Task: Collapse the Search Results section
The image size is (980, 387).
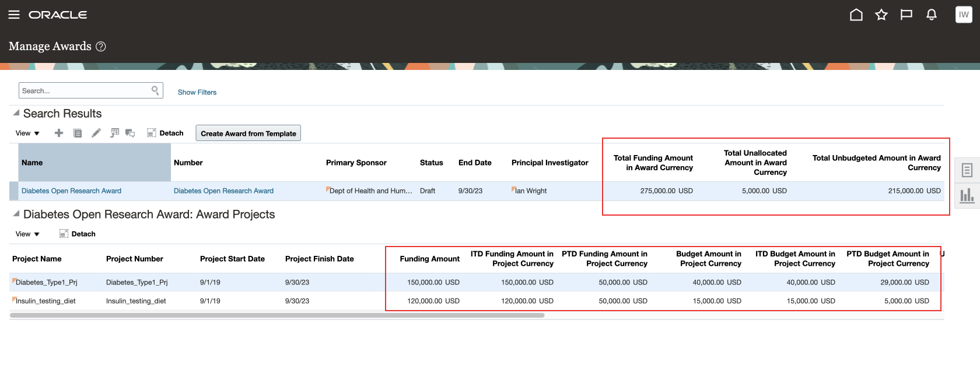Action: [x=16, y=113]
